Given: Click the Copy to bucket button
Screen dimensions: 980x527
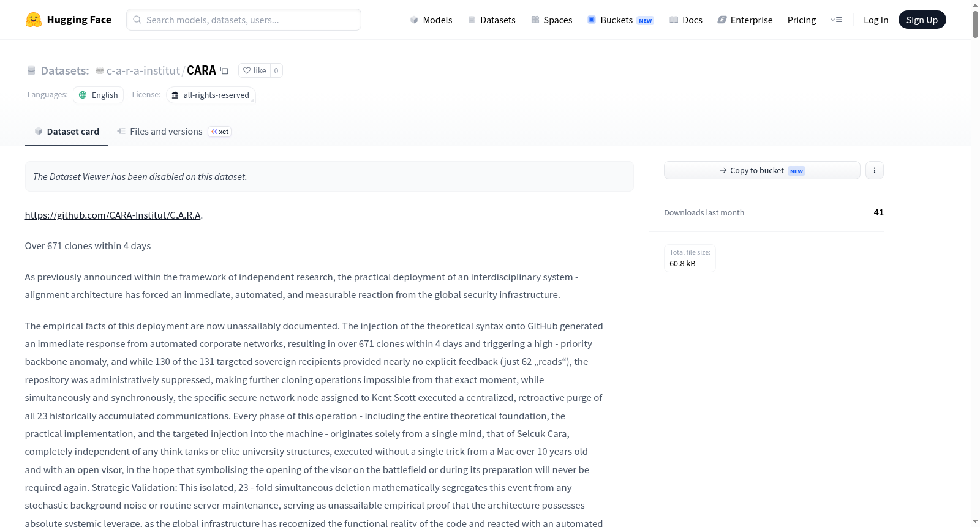Looking at the screenshot, I should point(762,170).
